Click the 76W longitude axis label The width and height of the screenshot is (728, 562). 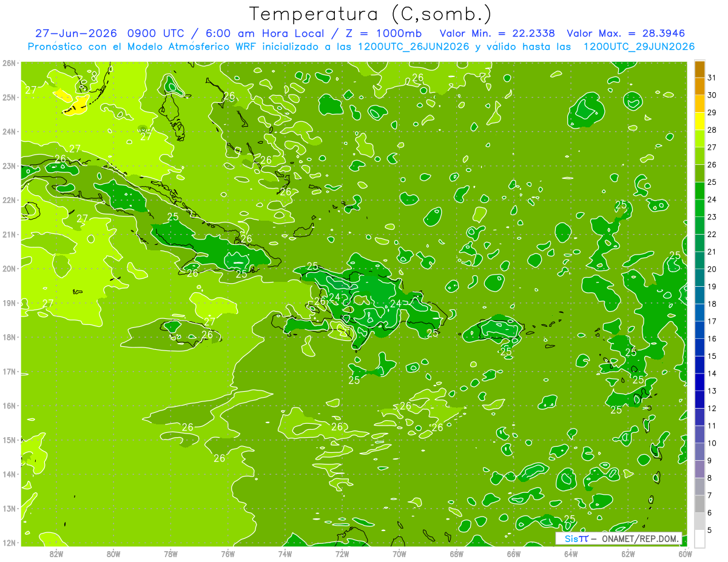[x=228, y=554]
